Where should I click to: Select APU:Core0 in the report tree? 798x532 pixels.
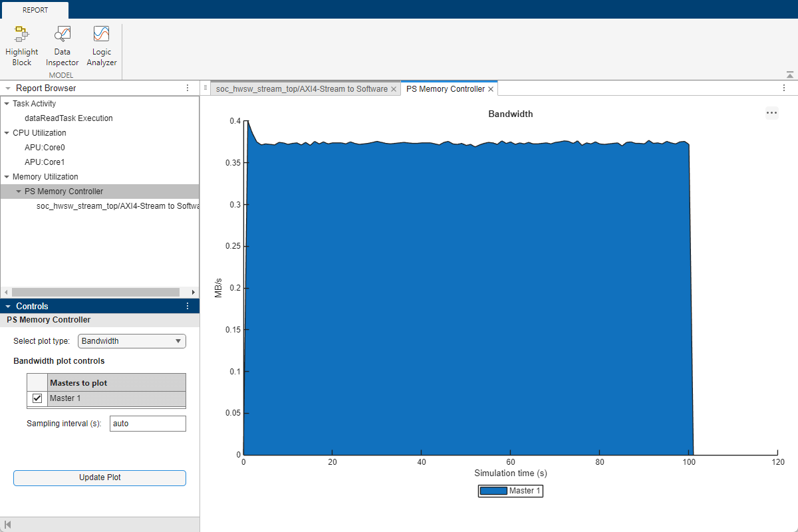click(45, 148)
